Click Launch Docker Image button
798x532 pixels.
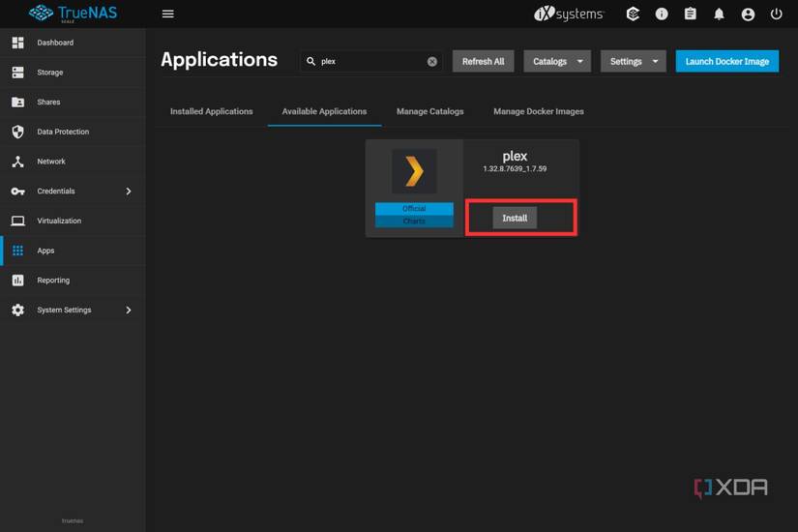[726, 61]
